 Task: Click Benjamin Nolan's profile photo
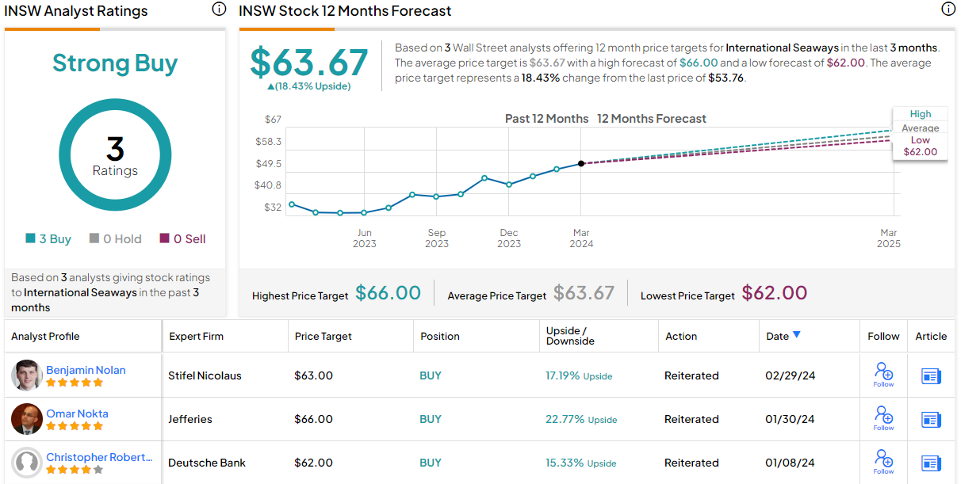coord(27,375)
